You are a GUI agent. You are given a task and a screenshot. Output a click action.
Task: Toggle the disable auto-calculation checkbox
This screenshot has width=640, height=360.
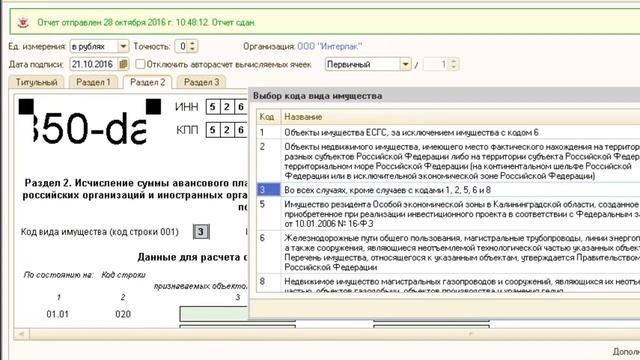(140, 64)
